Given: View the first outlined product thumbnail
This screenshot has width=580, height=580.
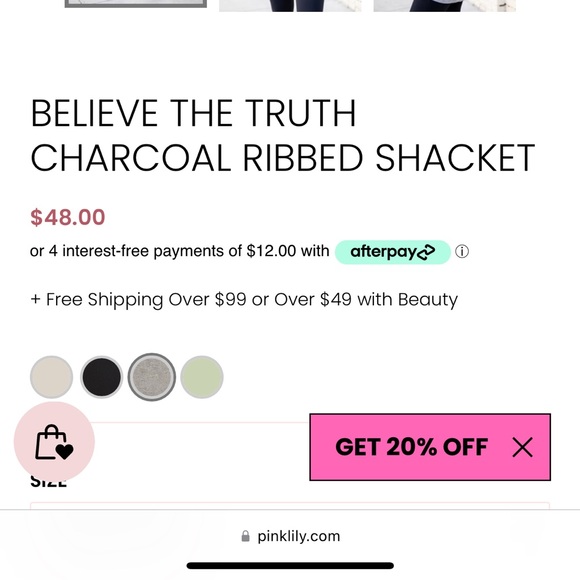Looking at the screenshot, I should click(x=136, y=4).
